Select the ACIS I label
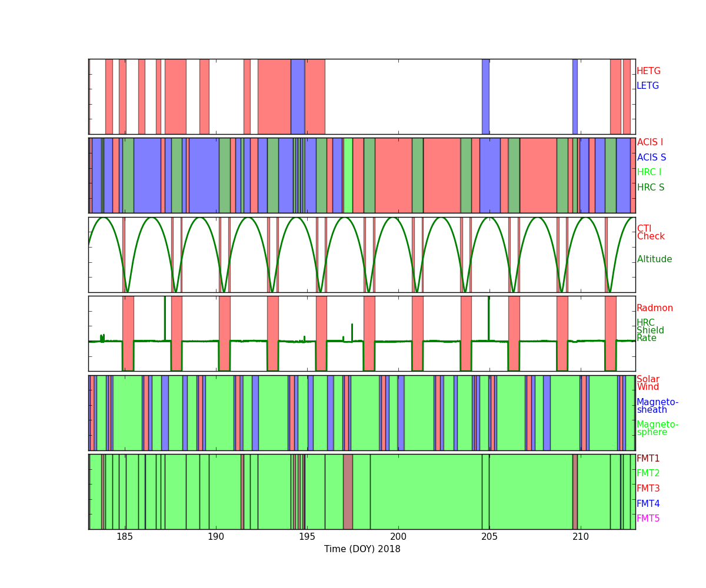Image resolution: width=706 pixels, height=588 pixels. coord(650,142)
